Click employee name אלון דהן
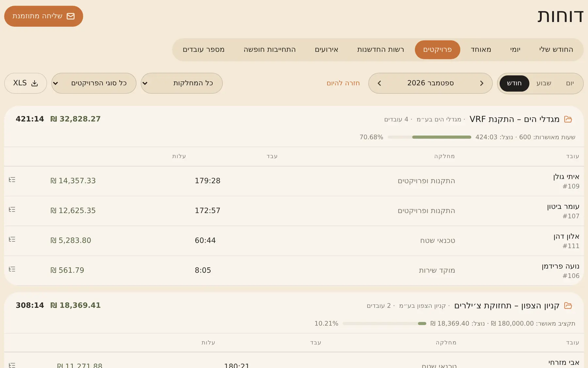 tap(566, 236)
